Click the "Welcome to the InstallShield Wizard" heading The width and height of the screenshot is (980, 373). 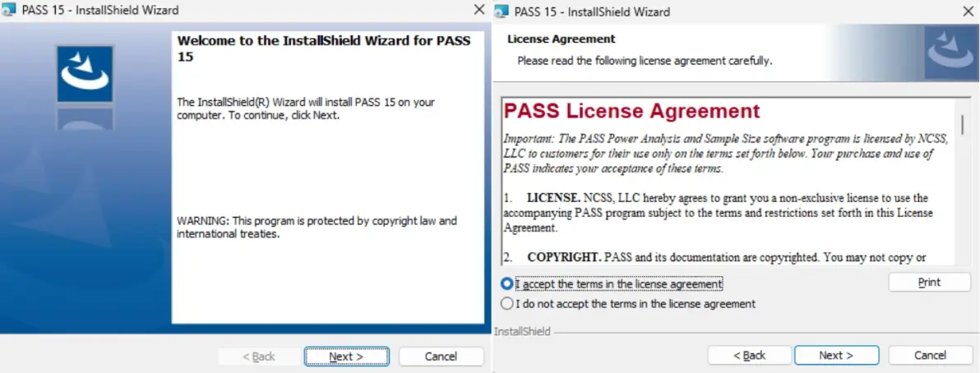click(324, 49)
